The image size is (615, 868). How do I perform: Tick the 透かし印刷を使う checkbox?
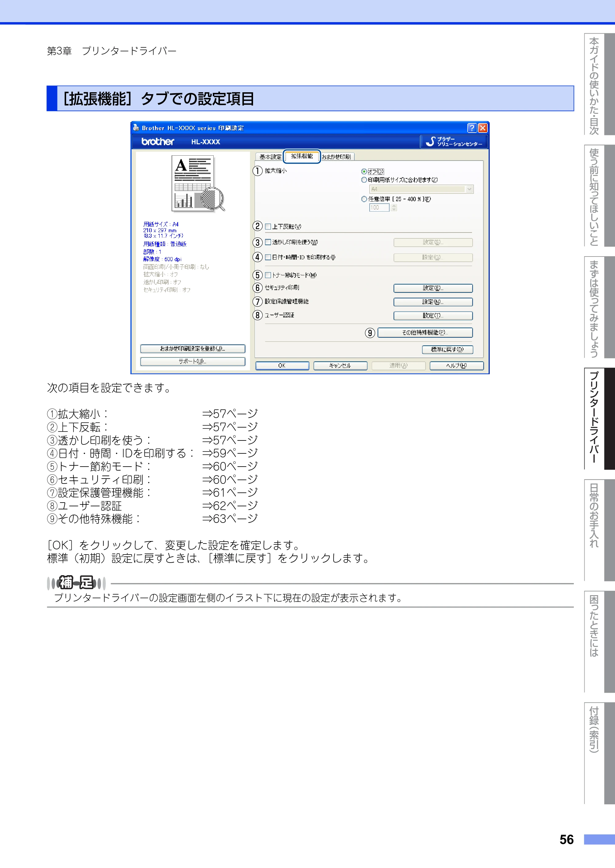point(268,242)
